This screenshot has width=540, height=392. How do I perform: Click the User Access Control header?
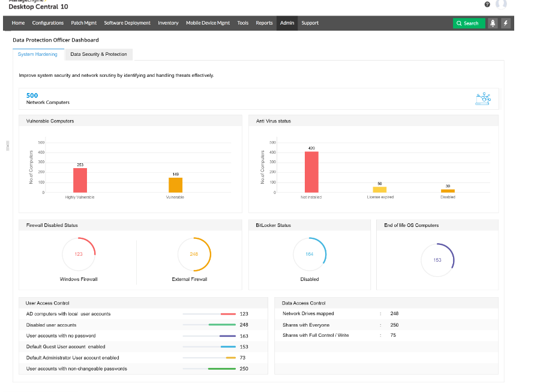[47, 303]
